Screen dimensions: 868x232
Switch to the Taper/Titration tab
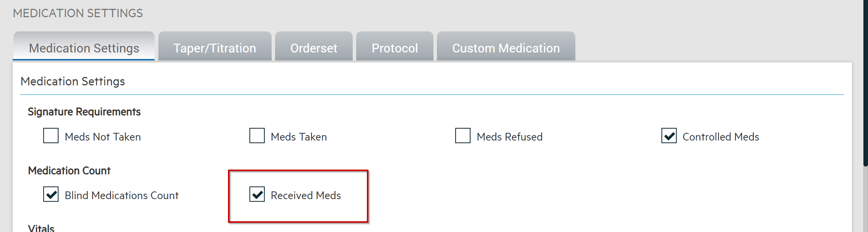215,47
